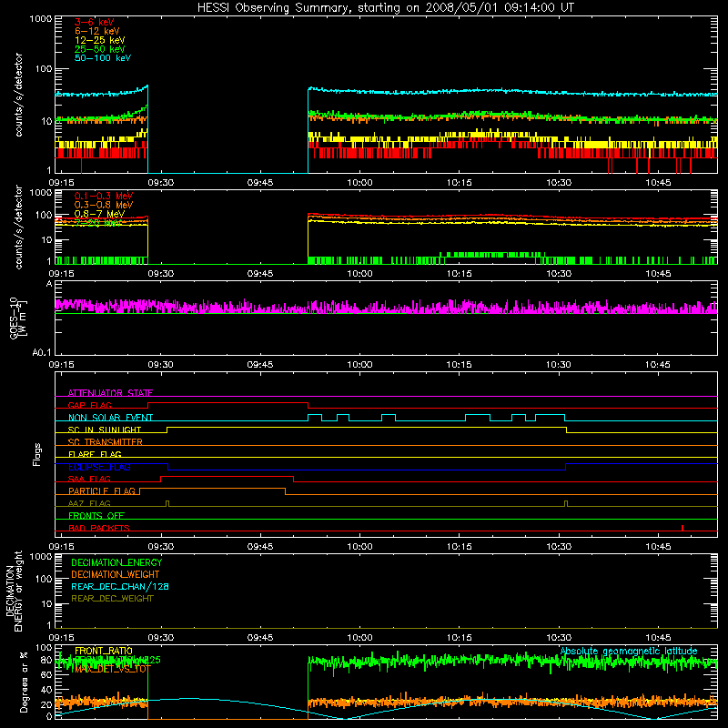Click the DECIMATION_WEIGHT legend label
This screenshot has width=728, height=728.
click(x=116, y=575)
